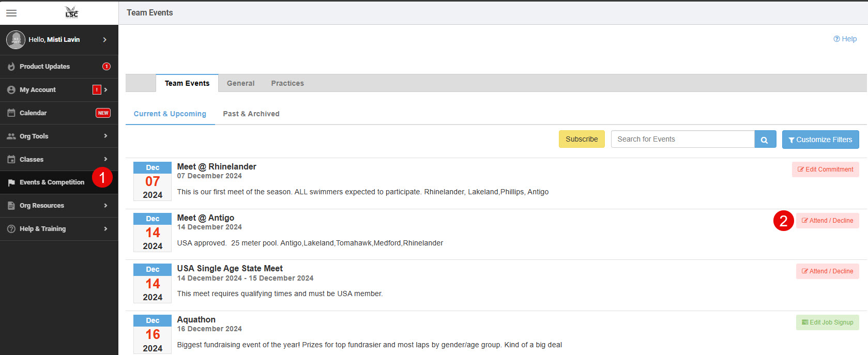The width and height of the screenshot is (868, 355).
Task: Click the Help question mark link
Action: (845, 39)
